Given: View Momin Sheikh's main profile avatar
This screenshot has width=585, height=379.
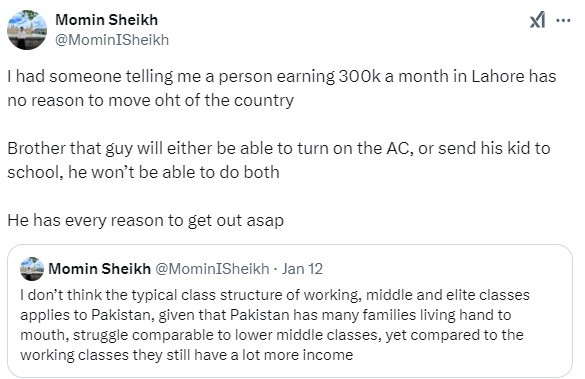Looking at the screenshot, I should pyautogui.click(x=27, y=30).
